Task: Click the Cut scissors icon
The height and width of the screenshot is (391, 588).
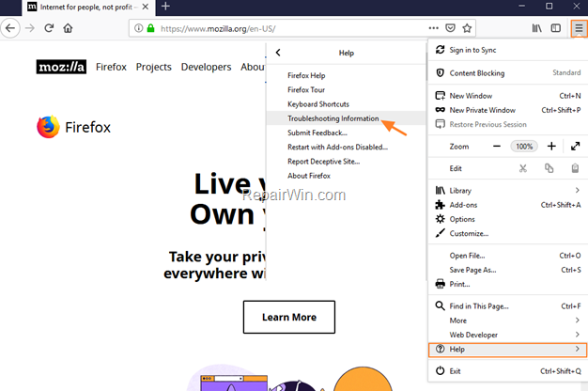Action: (523, 168)
